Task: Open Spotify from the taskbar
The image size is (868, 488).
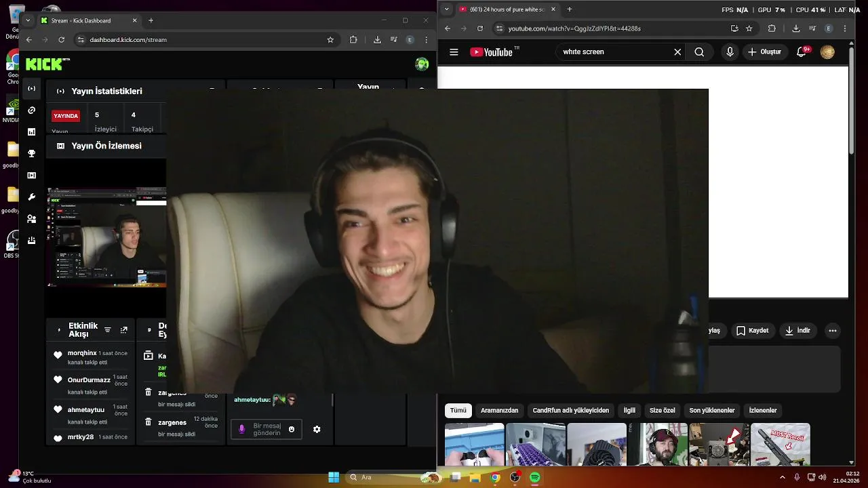Action: (x=535, y=477)
